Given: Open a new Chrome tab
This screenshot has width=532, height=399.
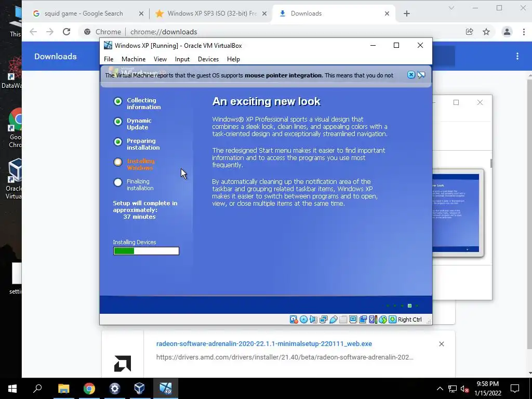Looking at the screenshot, I should 407,14.
